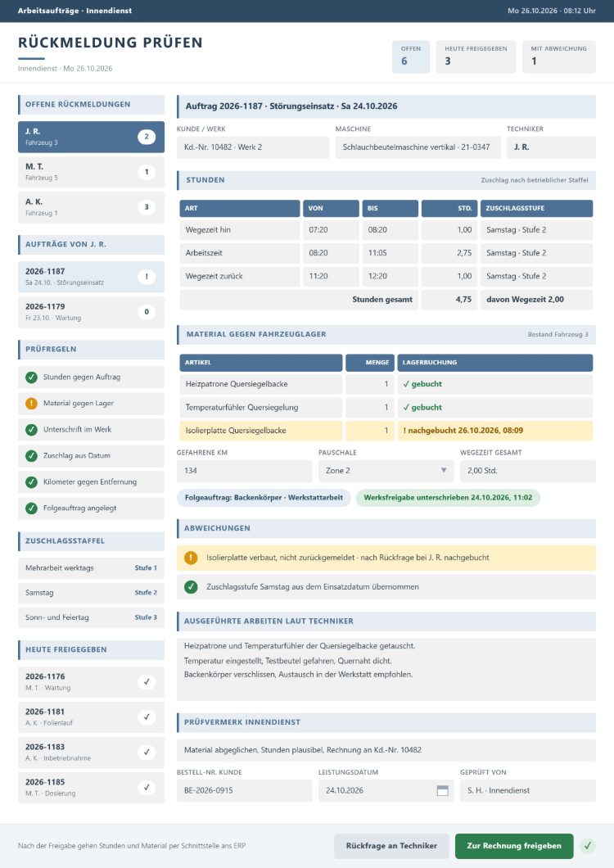The image size is (614, 868).
Task: Select technician A. K. Fahrzeug 1
Action: (92, 207)
